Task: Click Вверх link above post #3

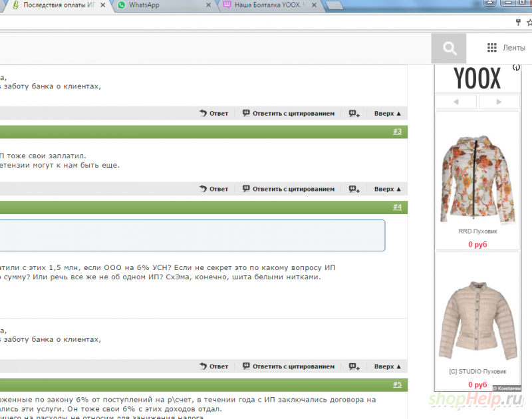Action: pyautogui.click(x=388, y=113)
